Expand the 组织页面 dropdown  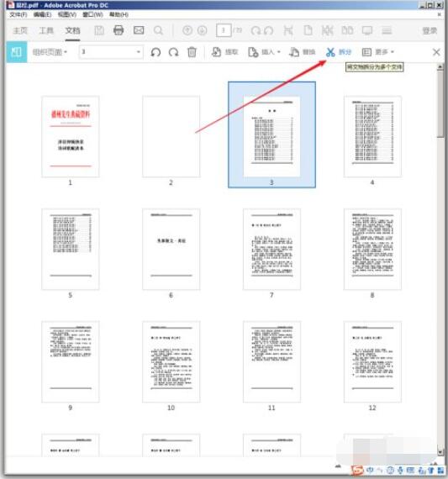pos(50,52)
